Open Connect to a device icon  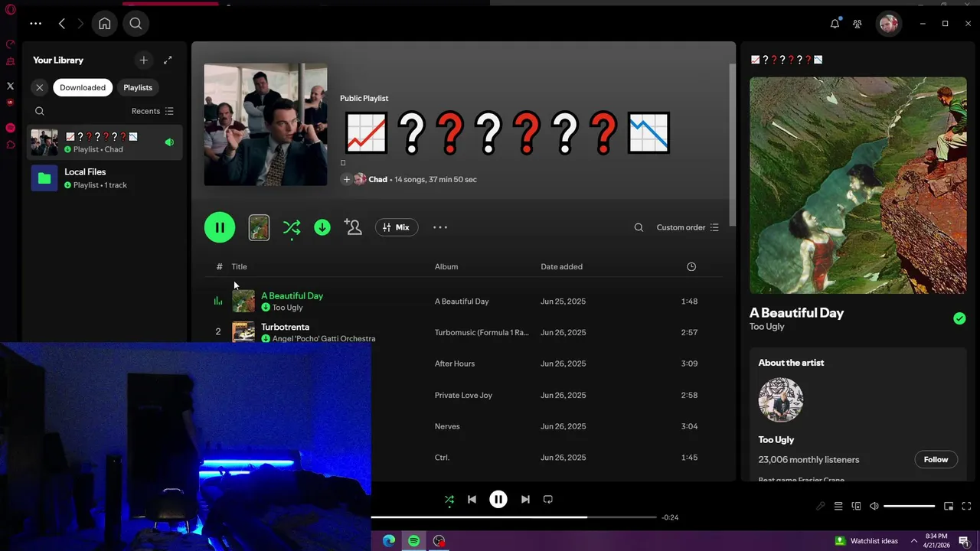coord(856,506)
